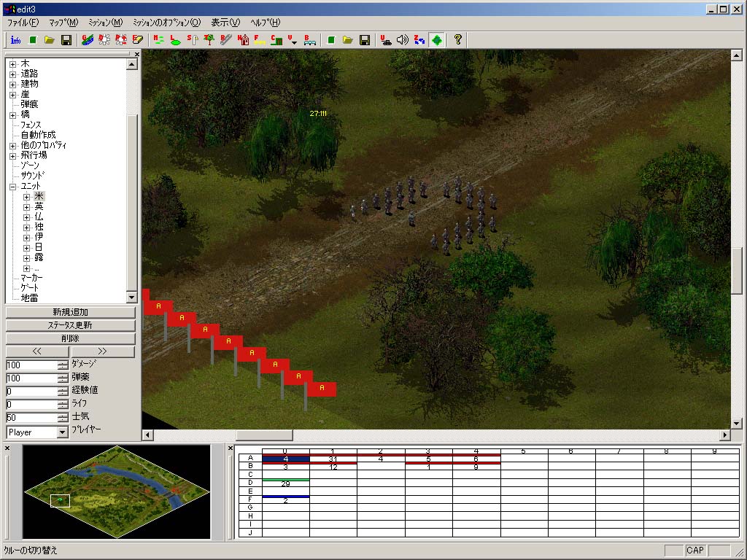This screenshot has width=747, height=560.
Task: Select the tree placement tool icon
Action: [209, 40]
